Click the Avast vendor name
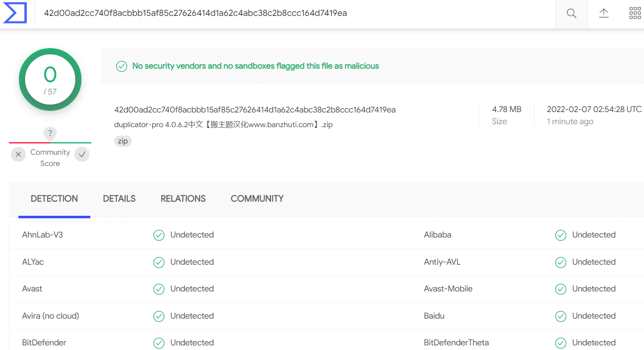644x350 pixels. click(32, 289)
